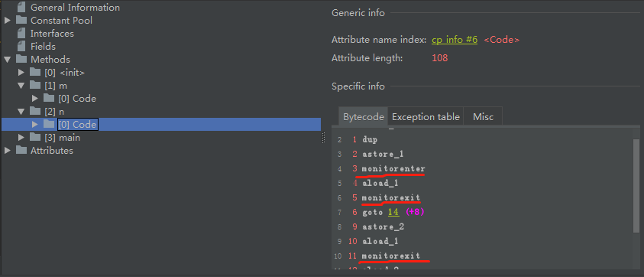644x277 pixels.
Task: Click the Attributes folder icon
Action: click(x=21, y=150)
